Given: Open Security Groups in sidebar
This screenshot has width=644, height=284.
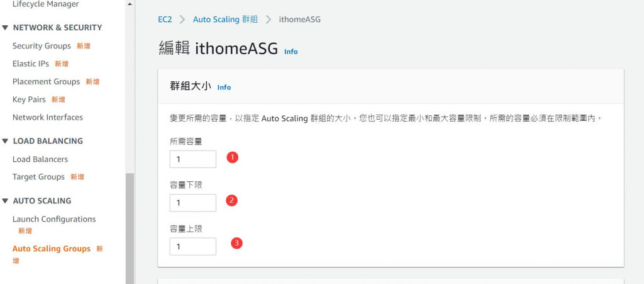Looking at the screenshot, I should 42,46.
